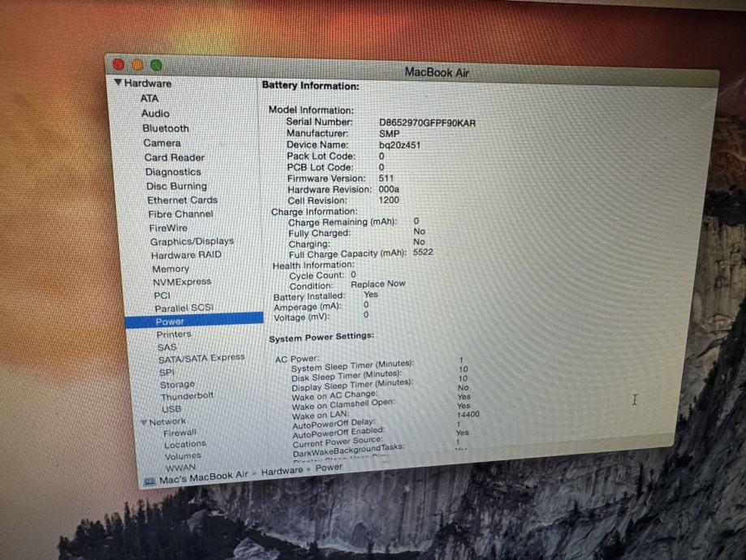Click the Charge Information label
The width and height of the screenshot is (746, 560).
click(x=314, y=212)
